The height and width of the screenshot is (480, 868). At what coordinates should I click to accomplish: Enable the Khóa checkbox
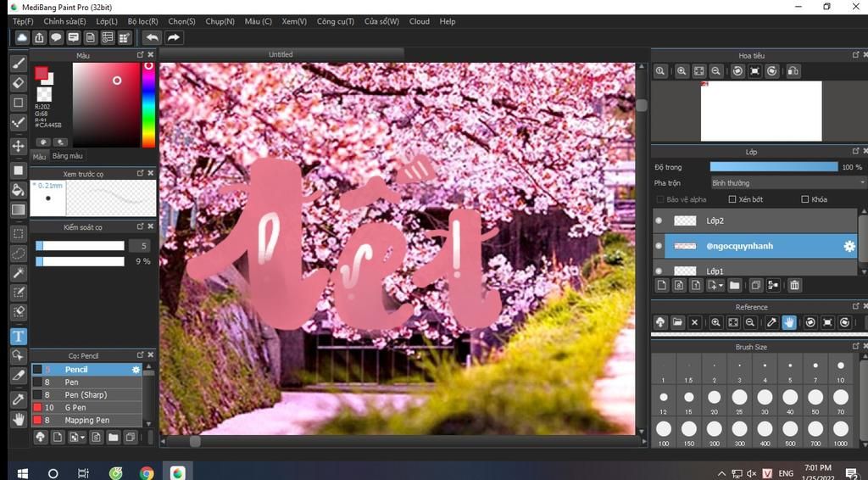click(x=805, y=199)
